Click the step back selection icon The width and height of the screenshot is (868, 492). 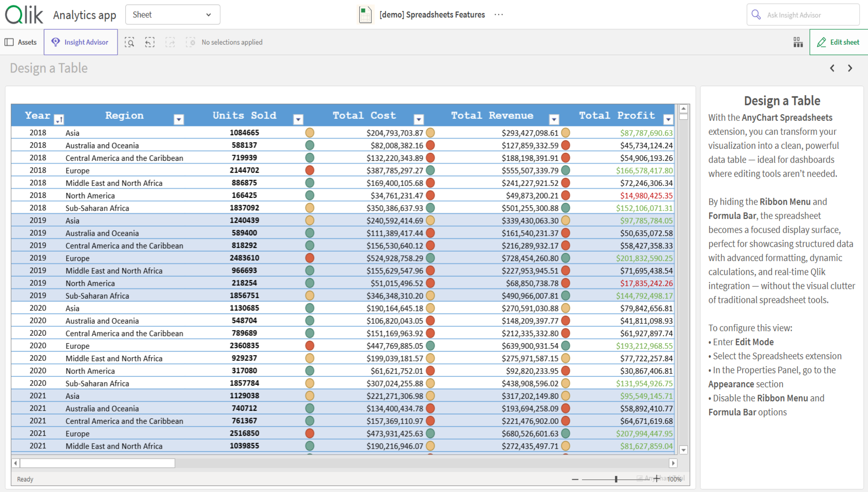point(150,42)
